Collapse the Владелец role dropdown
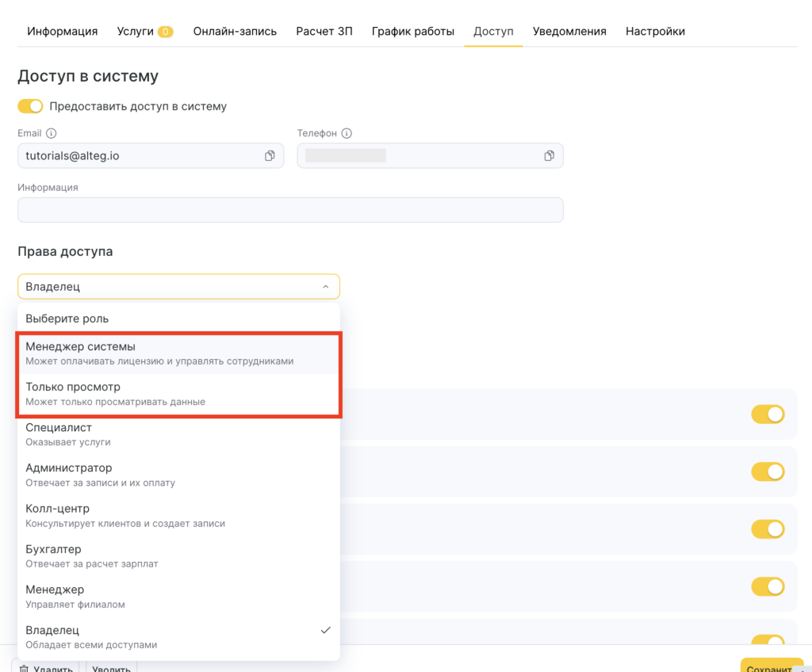 pos(325,287)
